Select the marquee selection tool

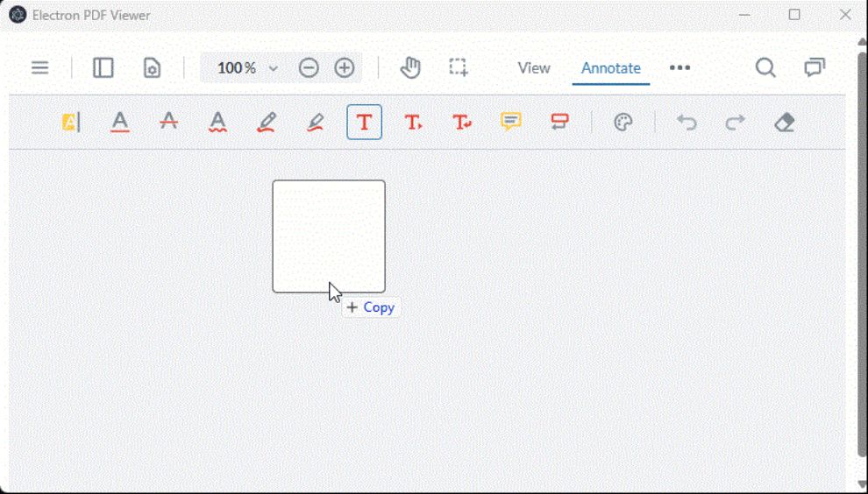click(x=459, y=67)
